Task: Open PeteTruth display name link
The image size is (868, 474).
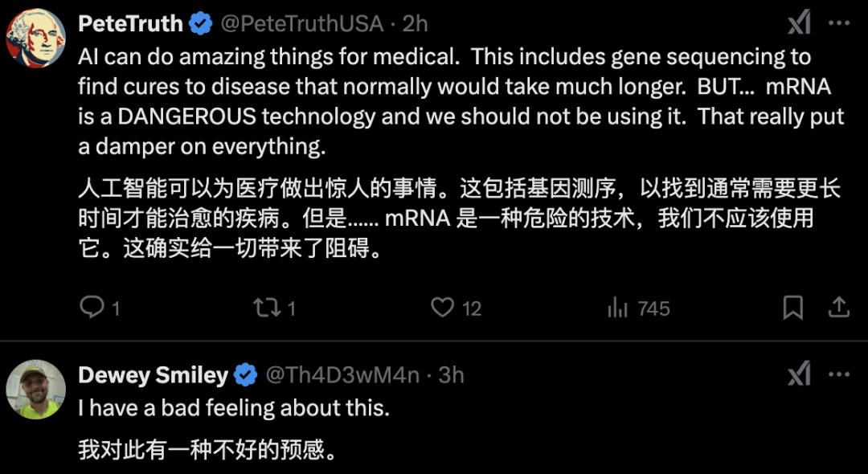Action: point(130,24)
